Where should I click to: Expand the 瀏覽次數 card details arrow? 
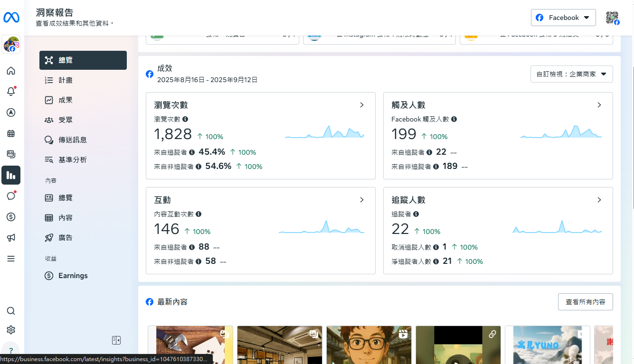pos(362,105)
